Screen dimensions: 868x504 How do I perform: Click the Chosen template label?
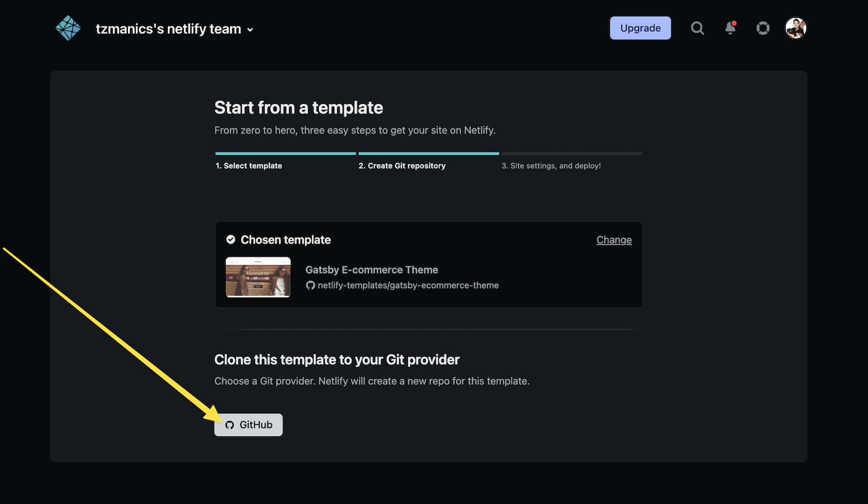(286, 240)
